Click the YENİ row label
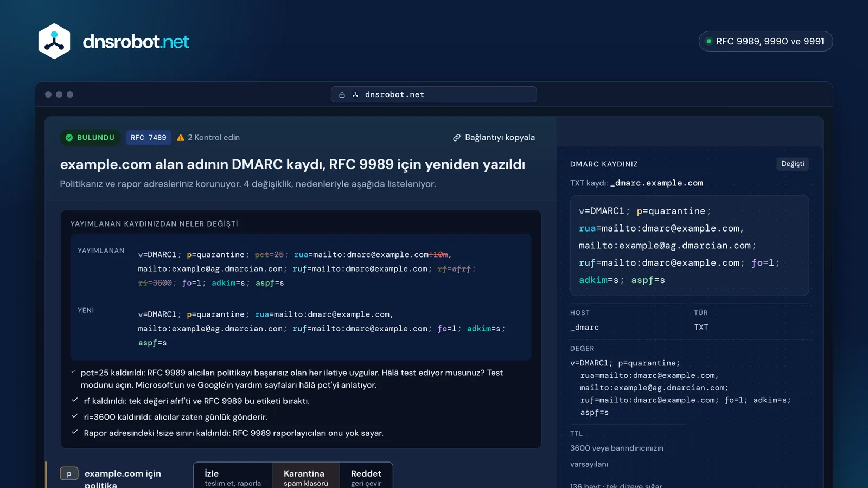Image resolution: width=868 pixels, height=488 pixels. click(86, 310)
